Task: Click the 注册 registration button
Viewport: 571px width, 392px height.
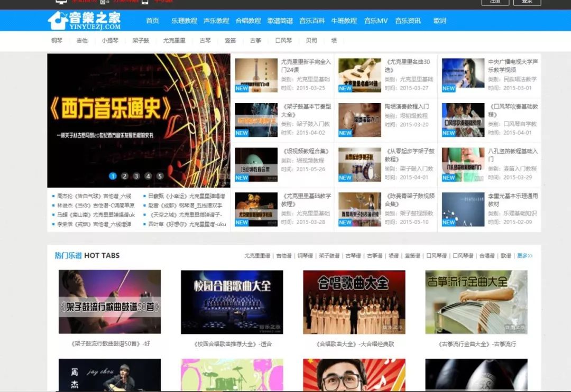Action: [x=495, y=2]
